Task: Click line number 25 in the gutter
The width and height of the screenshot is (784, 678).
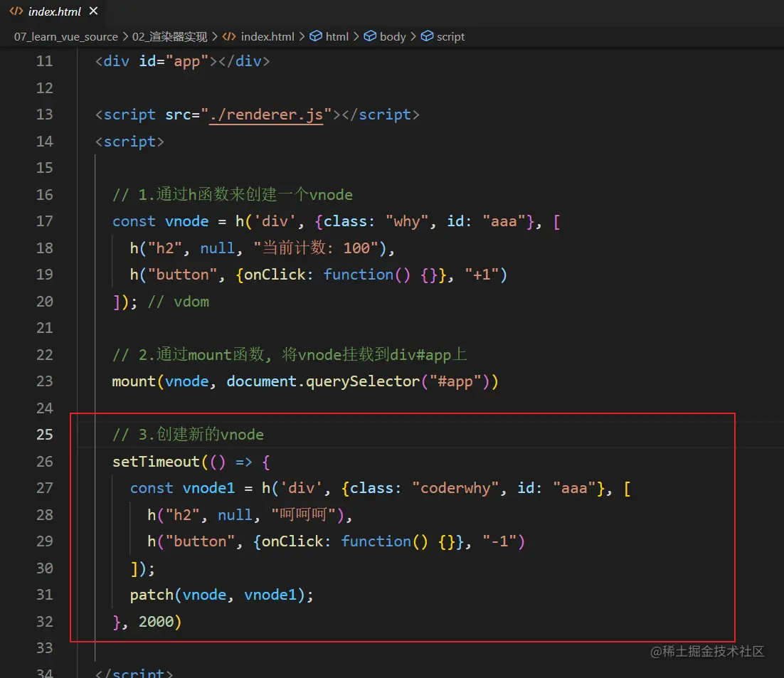Action: [45, 435]
